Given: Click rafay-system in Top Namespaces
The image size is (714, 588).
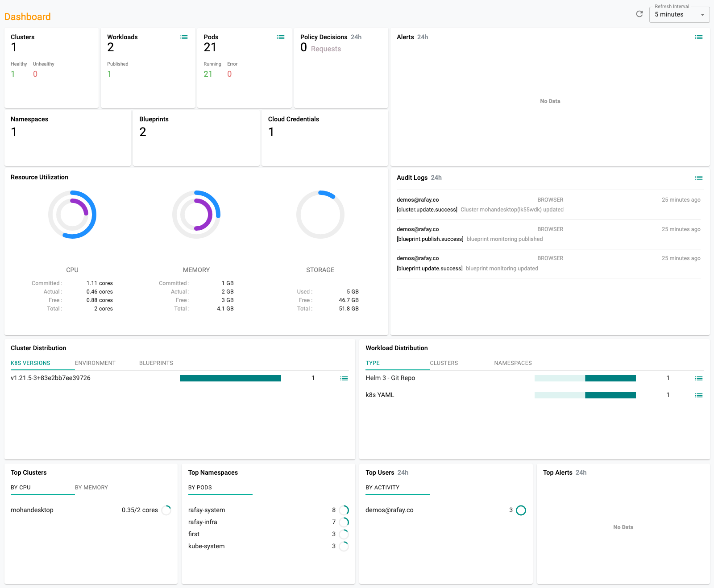Looking at the screenshot, I should coord(207,510).
